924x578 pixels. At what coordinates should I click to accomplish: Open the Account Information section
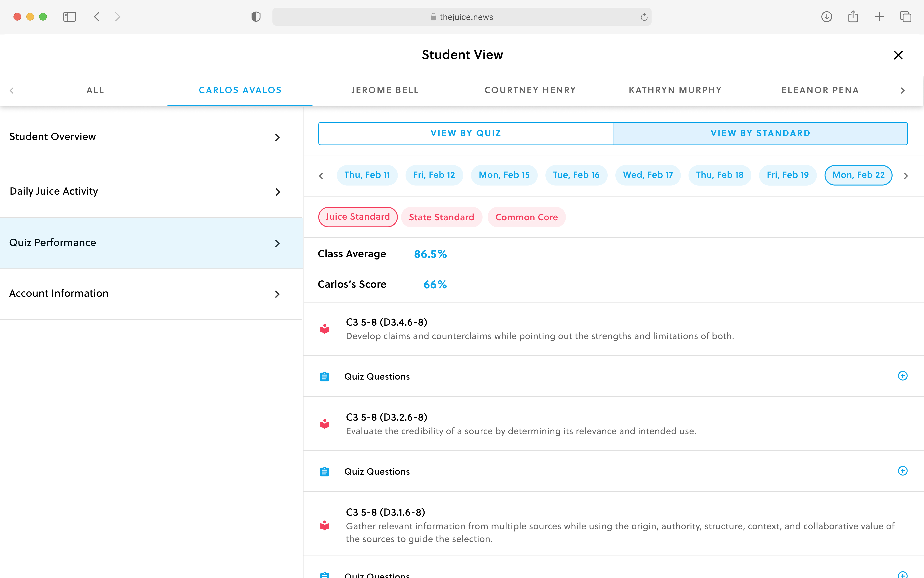tap(151, 294)
